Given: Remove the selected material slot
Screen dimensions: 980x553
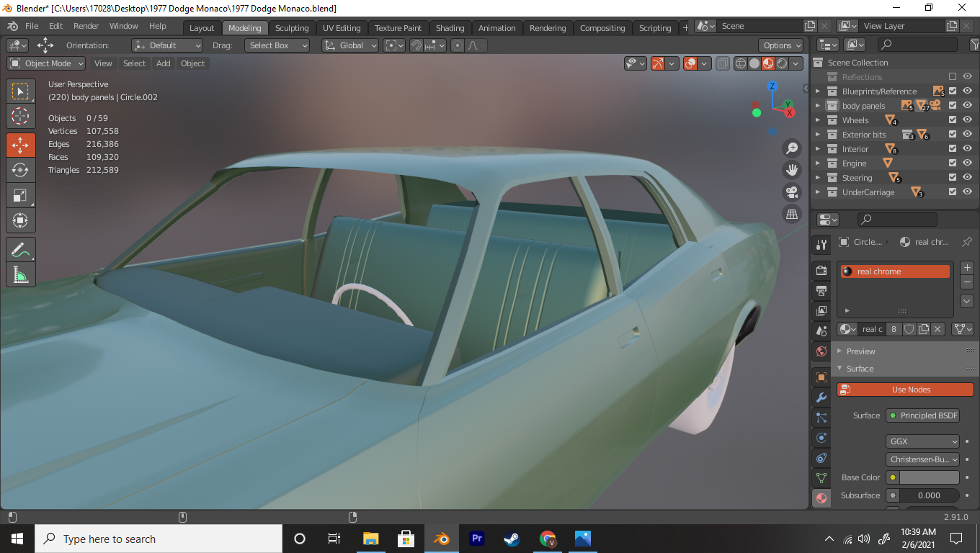Looking at the screenshot, I should click(x=967, y=282).
